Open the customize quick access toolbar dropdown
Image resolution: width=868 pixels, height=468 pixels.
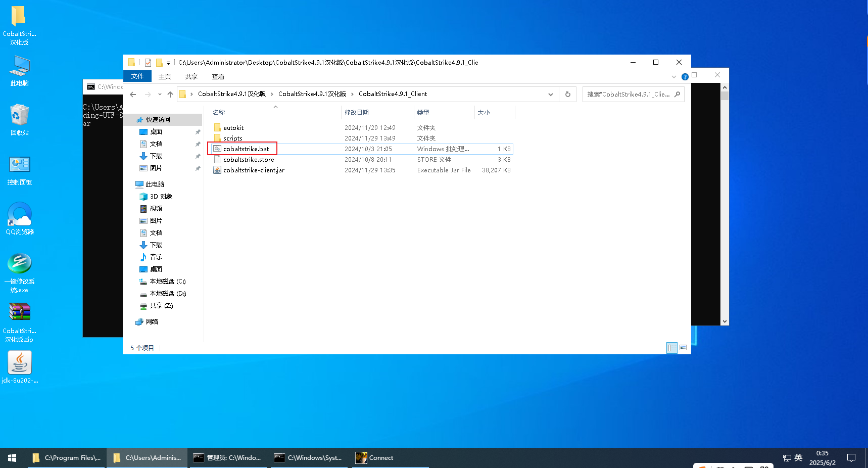(x=168, y=63)
